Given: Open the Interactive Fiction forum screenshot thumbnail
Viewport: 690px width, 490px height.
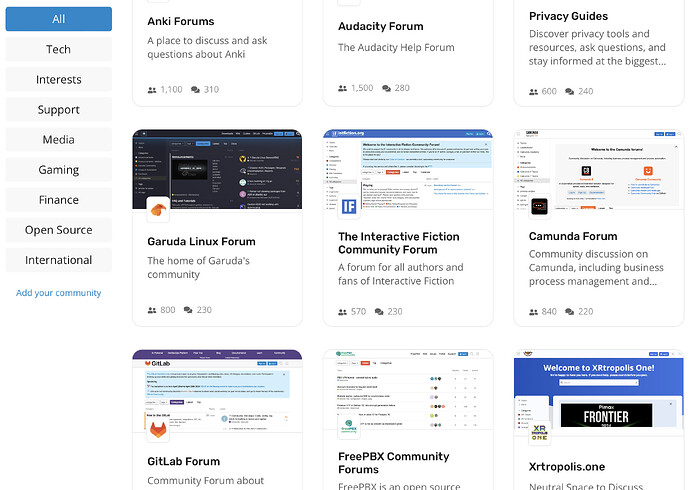Looking at the screenshot, I should 408,169.
